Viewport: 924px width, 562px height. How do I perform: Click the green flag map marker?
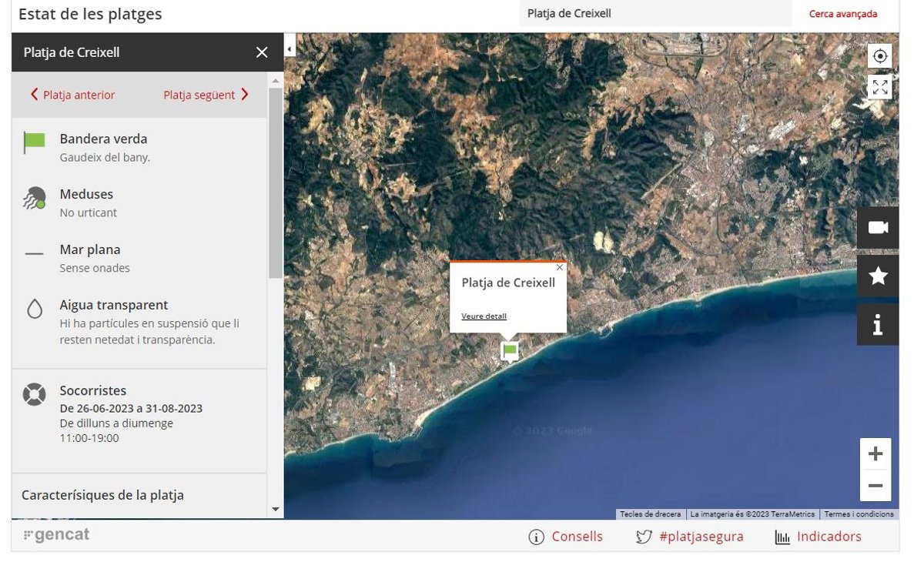[x=509, y=351]
